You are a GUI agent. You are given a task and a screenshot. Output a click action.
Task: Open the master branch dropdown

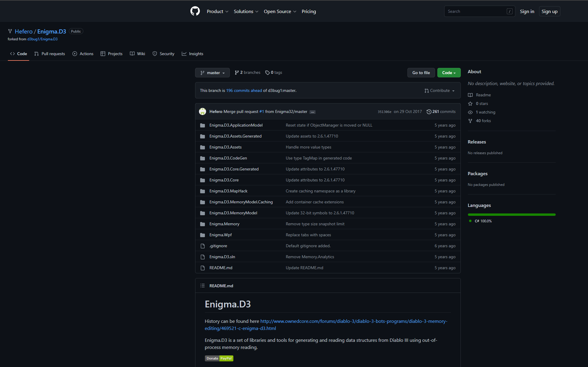click(212, 73)
